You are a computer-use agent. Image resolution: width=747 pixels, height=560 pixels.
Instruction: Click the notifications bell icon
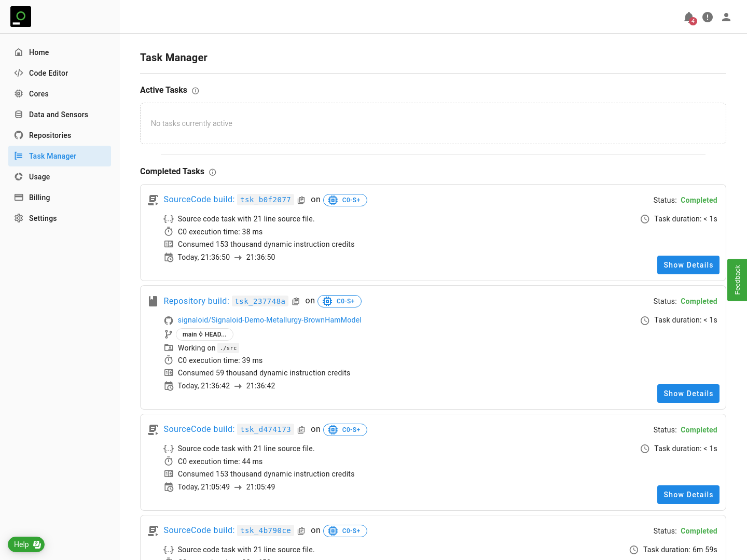pyautogui.click(x=689, y=18)
